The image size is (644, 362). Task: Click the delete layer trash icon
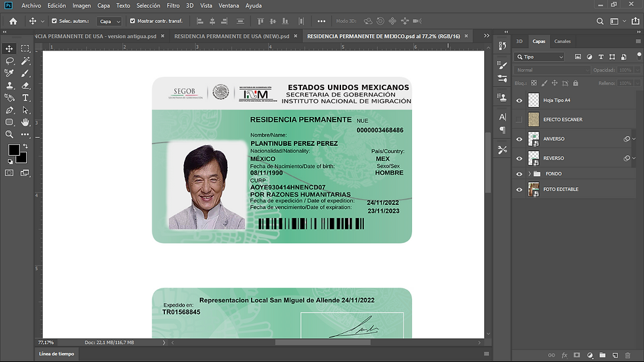tap(628, 355)
